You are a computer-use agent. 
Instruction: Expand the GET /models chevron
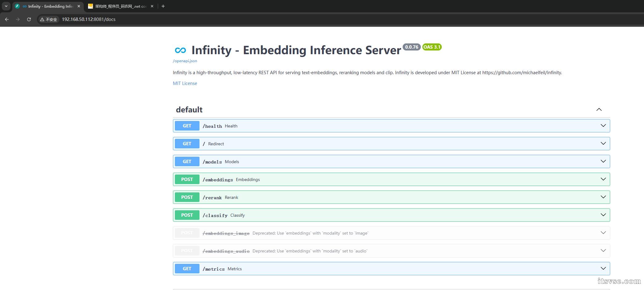[603, 161]
